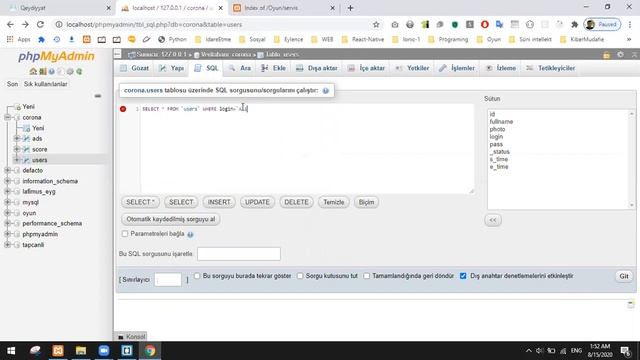Screen dimensions: 640x360
Task: Open navigation panel settings gear icon
Action: (70, 71)
